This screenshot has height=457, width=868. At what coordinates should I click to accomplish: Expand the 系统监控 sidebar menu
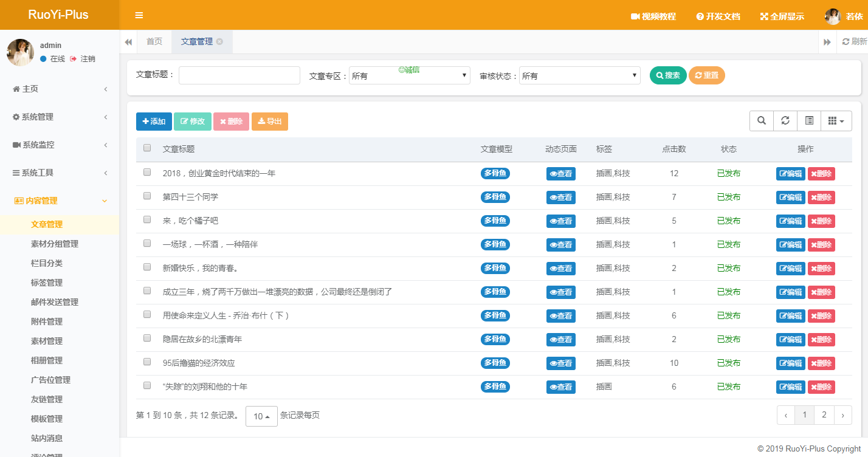click(60, 145)
